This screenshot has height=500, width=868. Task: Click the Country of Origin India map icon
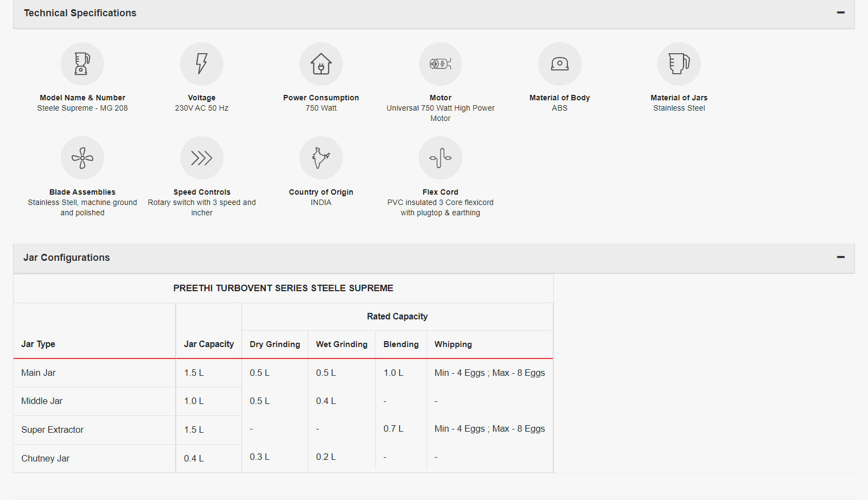click(x=321, y=158)
